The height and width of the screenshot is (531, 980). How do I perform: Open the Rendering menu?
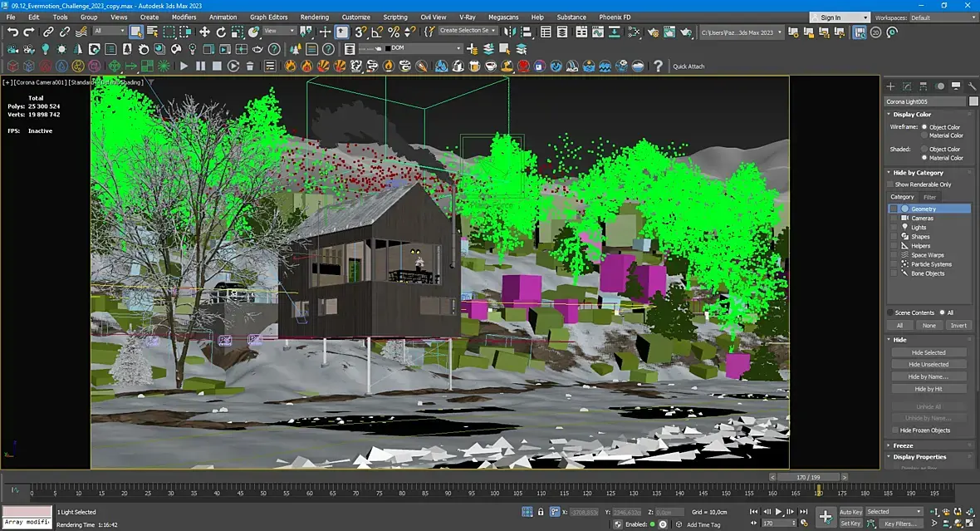coord(314,17)
